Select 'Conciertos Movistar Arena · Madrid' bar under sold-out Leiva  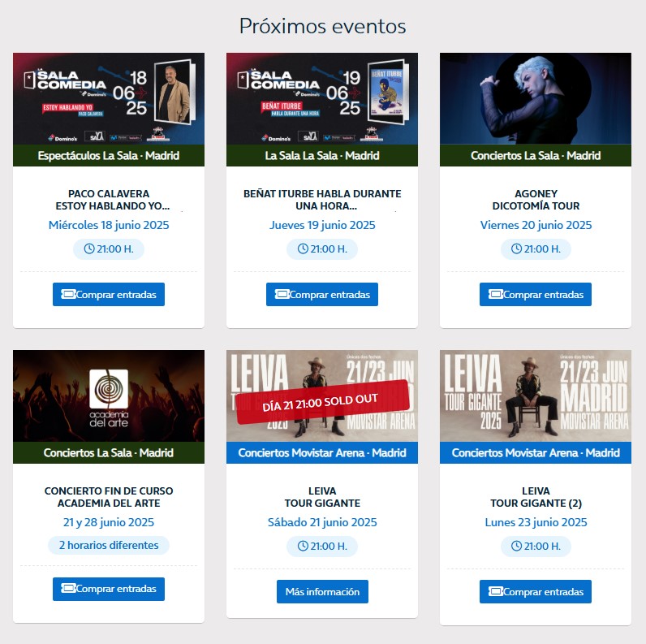coord(322,452)
